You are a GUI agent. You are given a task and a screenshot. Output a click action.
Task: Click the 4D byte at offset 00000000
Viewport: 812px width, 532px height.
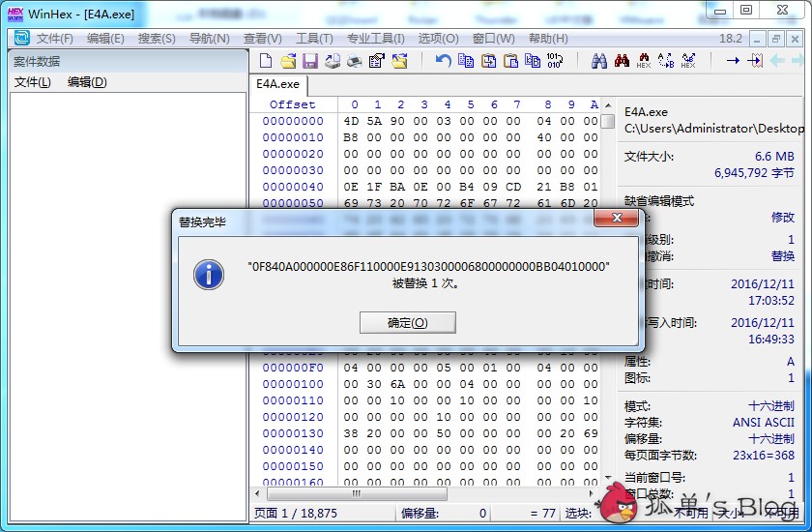click(351, 121)
